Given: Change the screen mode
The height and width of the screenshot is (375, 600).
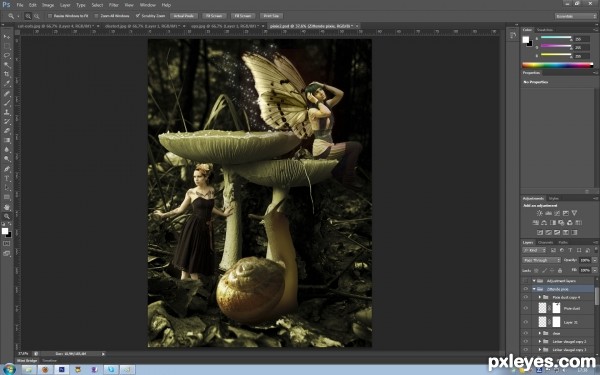Looking at the screenshot, I should click(7, 253).
